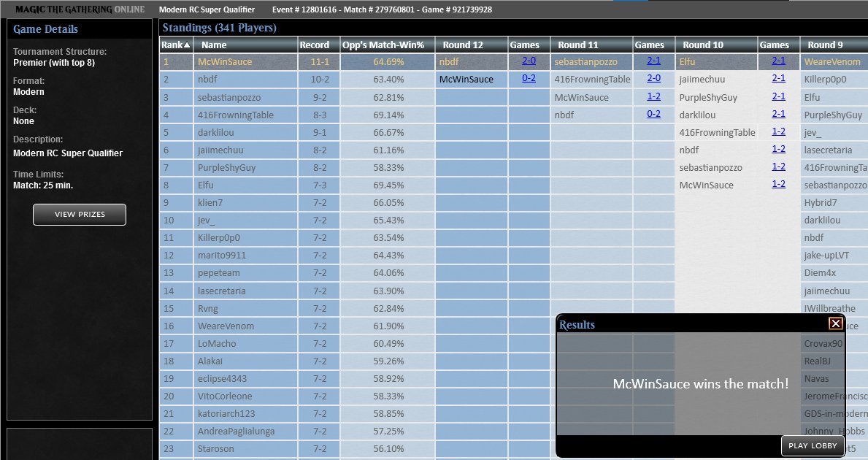Click the 11-1 record cell
The image size is (868, 460).
point(320,62)
